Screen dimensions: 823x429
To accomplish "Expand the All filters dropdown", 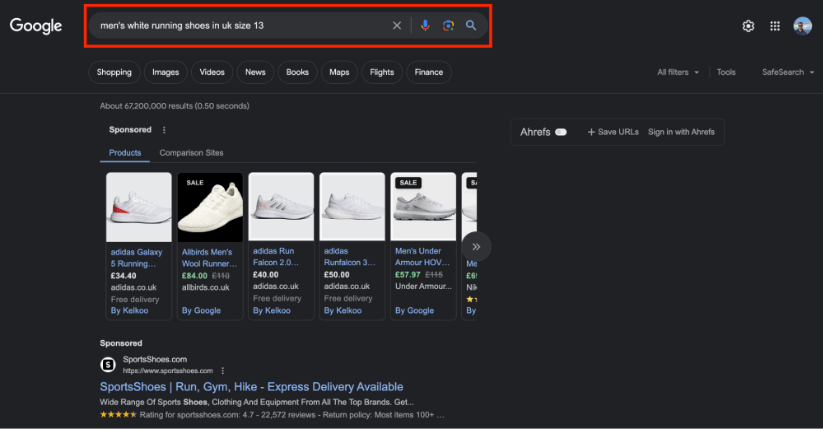I will tap(678, 72).
